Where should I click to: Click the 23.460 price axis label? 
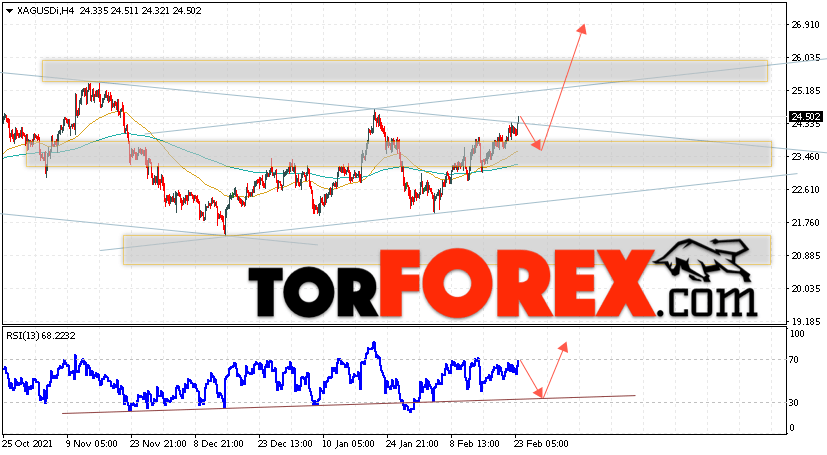tap(805, 157)
